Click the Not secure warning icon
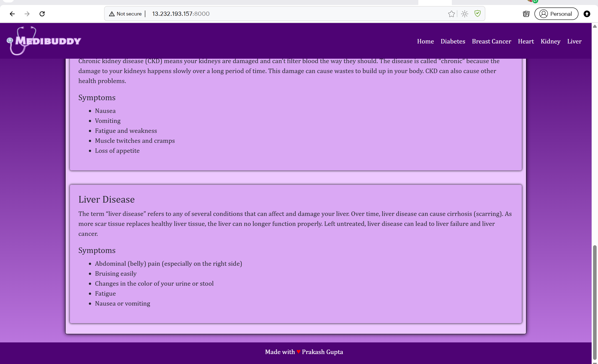Image resolution: width=598 pixels, height=364 pixels. 112,14
